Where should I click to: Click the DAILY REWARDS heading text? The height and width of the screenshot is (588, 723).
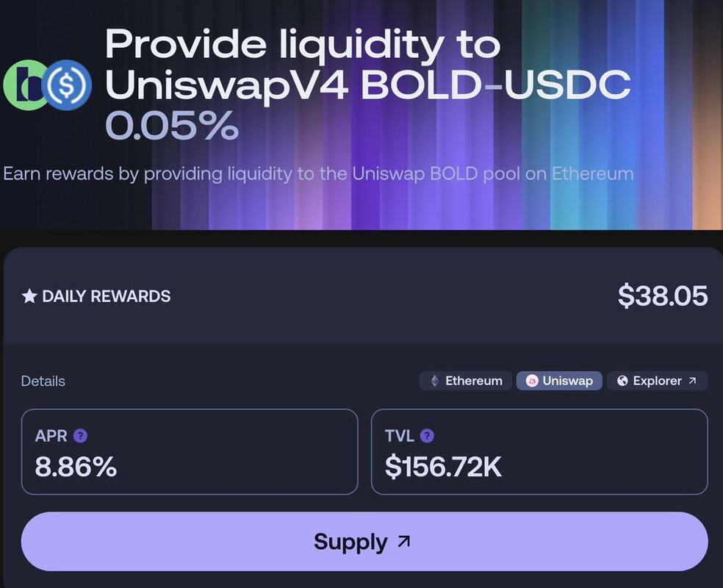pyautogui.click(x=107, y=296)
